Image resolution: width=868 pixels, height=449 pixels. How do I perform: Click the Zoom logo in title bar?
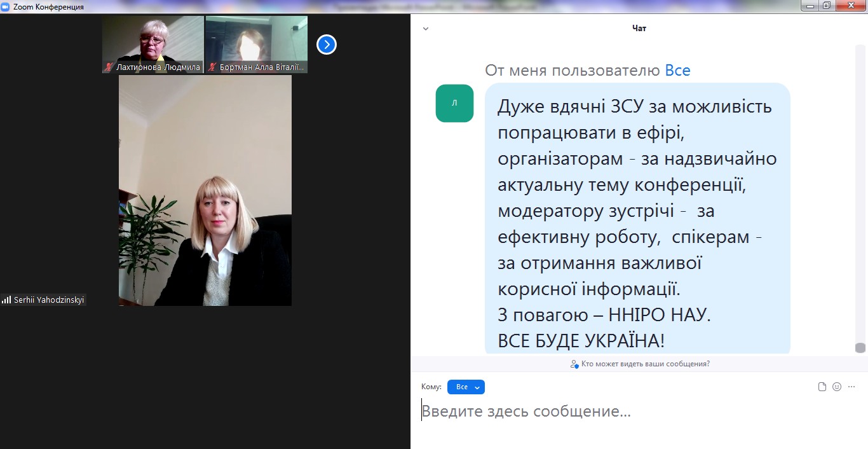pyautogui.click(x=6, y=6)
